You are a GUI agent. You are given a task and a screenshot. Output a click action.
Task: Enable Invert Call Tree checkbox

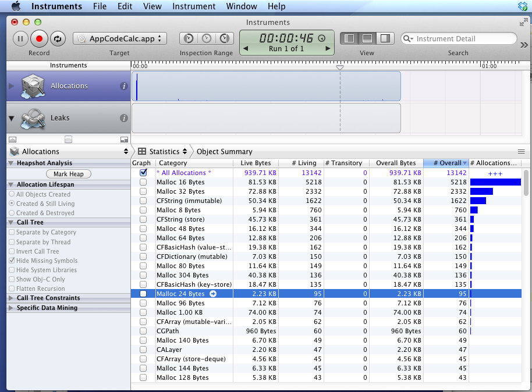[12, 251]
